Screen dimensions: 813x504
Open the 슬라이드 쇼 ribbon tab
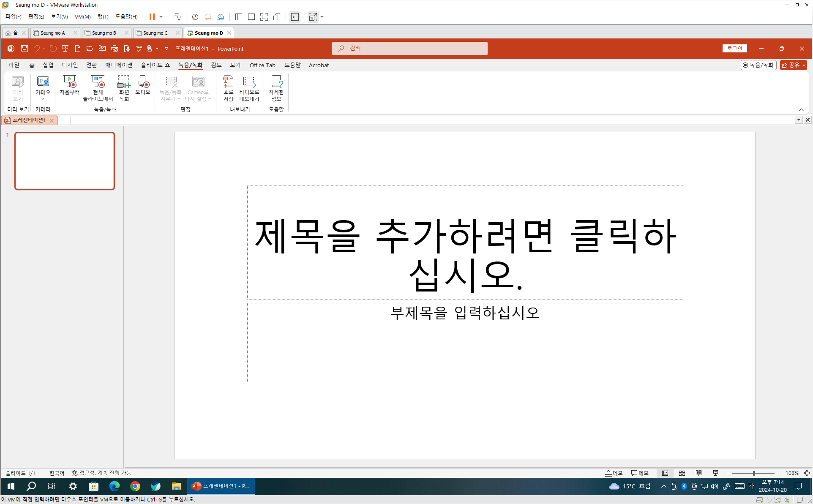coord(155,65)
